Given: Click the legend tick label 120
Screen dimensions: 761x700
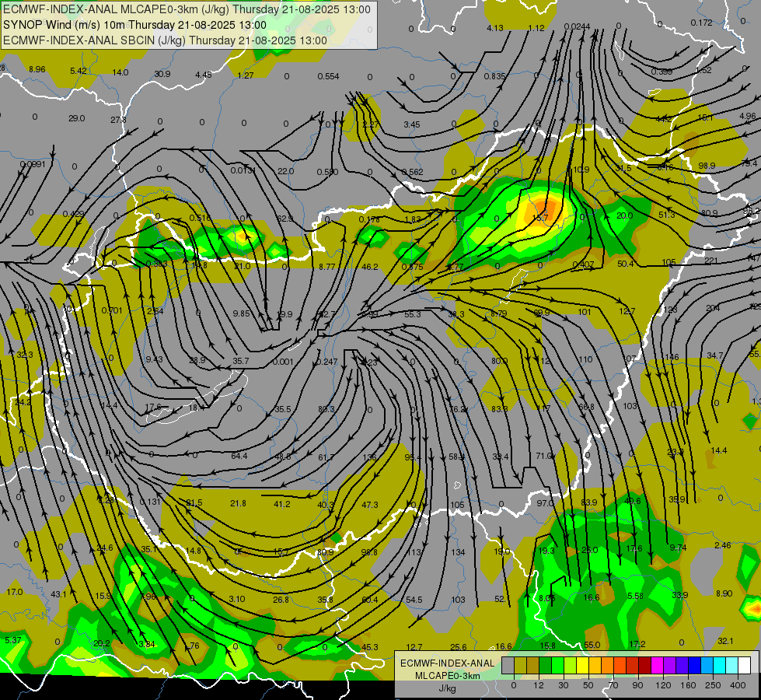Looking at the screenshot, I should (663, 685).
